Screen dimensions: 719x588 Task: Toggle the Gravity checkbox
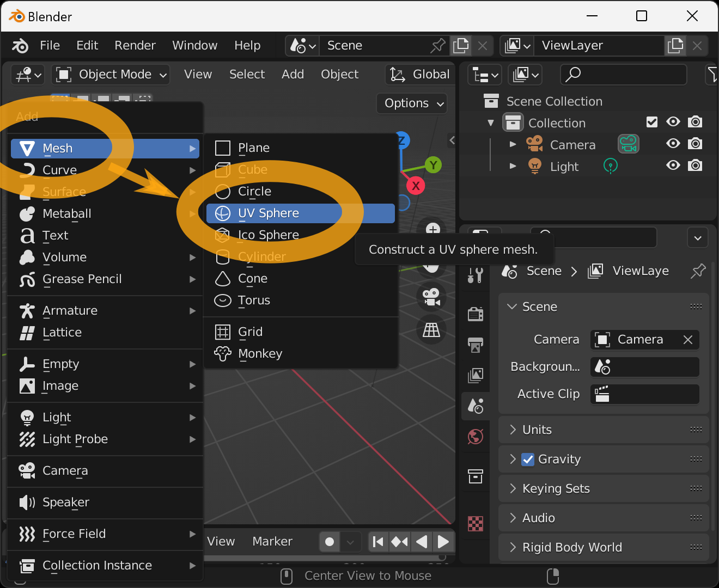click(527, 460)
